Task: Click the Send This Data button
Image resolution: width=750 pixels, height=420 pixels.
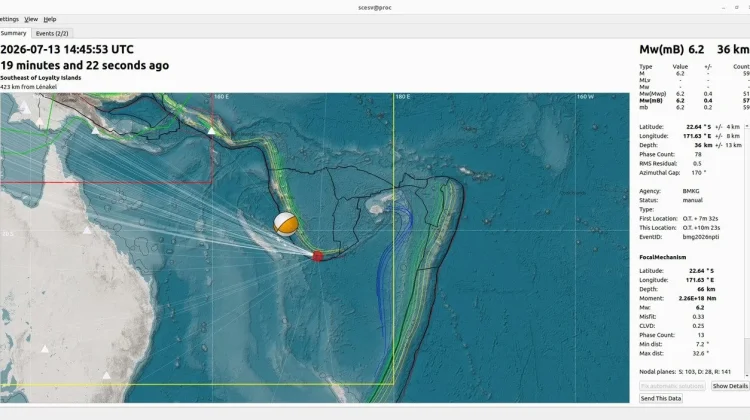Action: 661,398
